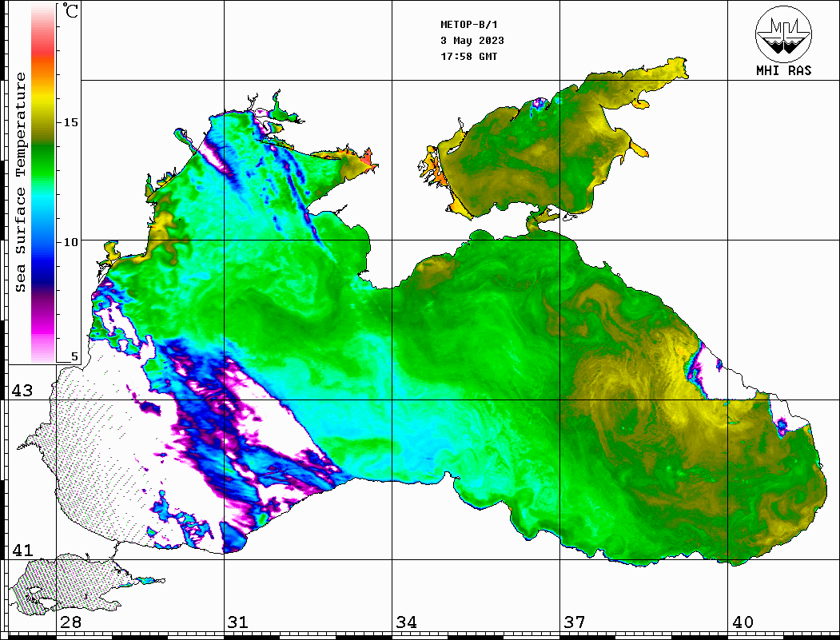Click the 17:58 GMT time text
840x640 pixels.
(x=468, y=56)
